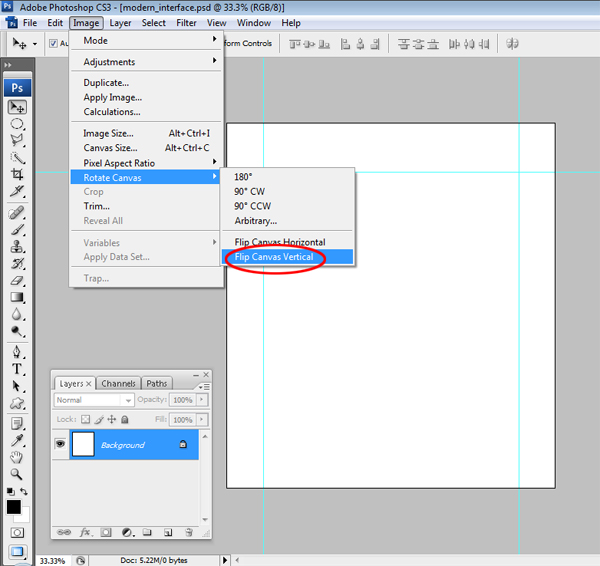Create a new group folder
This screenshot has width=600, height=566.
tap(147, 532)
